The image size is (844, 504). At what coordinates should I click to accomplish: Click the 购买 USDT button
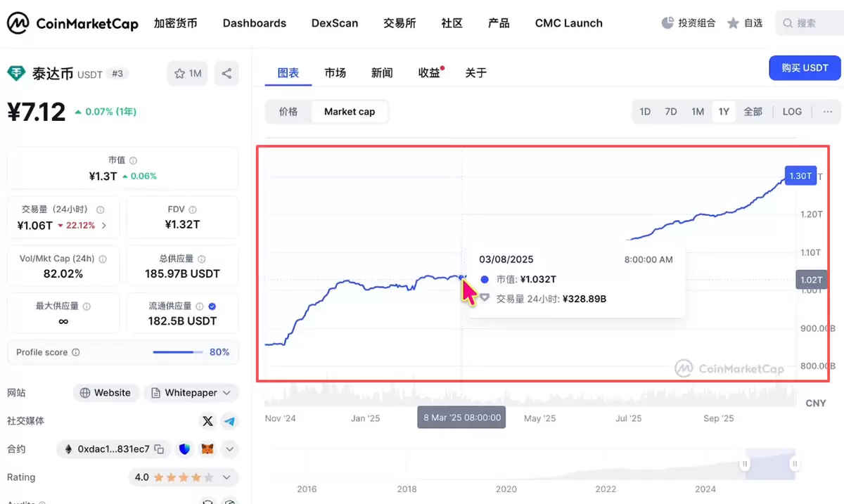[805, 67]
